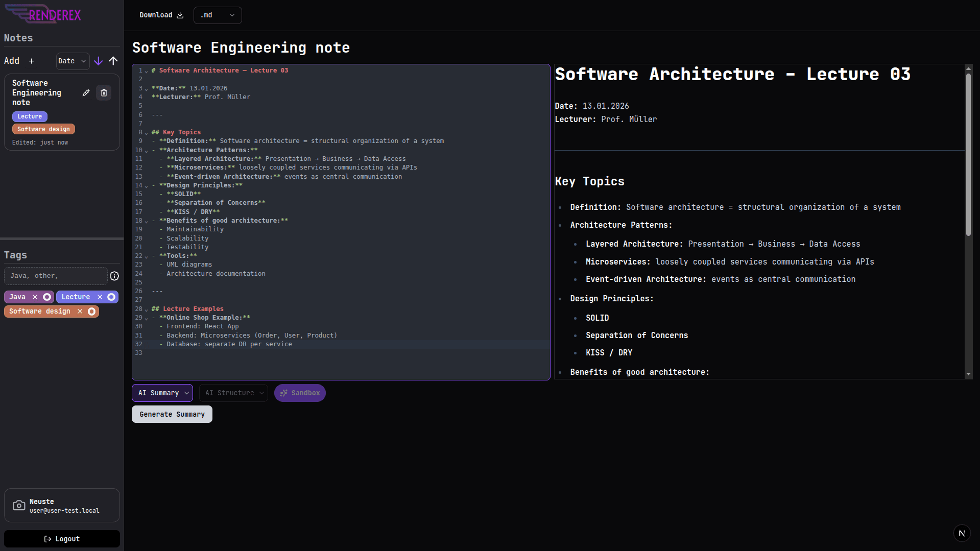Viewport: 980px width, 551px height.
Task: Collapse the Key Topics fold chevron on line 8
Action: 147,133
